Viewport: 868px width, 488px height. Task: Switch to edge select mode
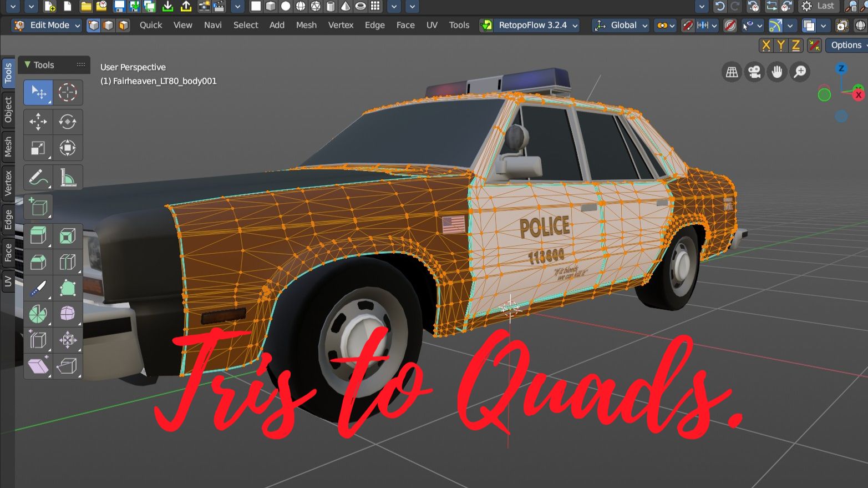pos(109,26)
